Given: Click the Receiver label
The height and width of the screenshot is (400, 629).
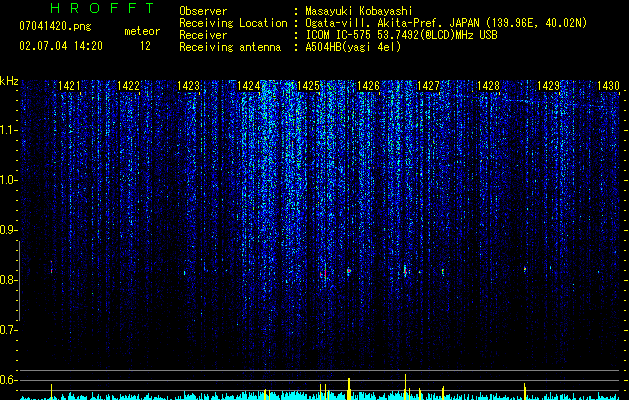Looking at the screenshot, I should [203, 35].
